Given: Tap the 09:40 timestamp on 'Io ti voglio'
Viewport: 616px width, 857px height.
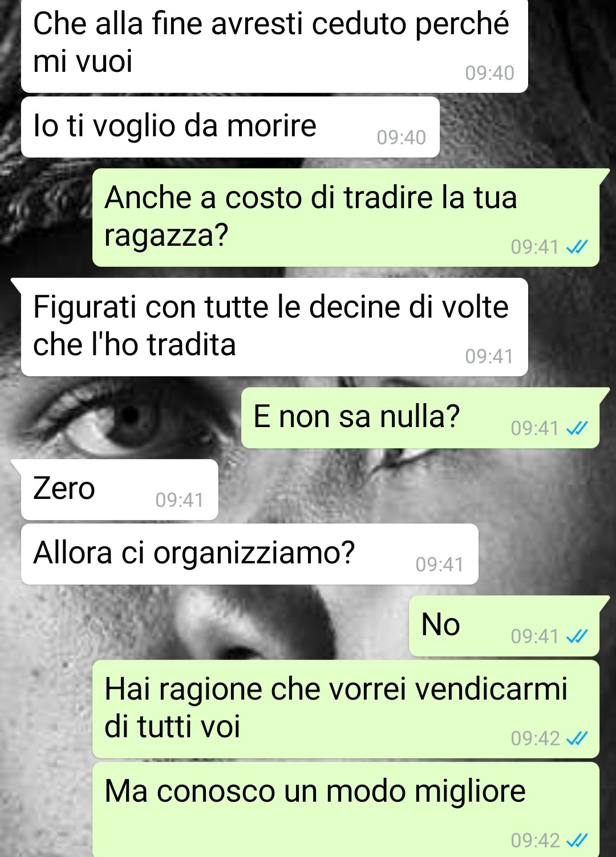Looking at the screenshot, I should coord(402,137).
